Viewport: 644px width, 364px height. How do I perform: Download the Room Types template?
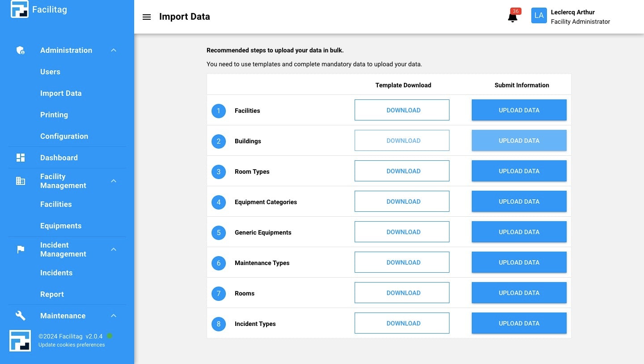[402, 171]
